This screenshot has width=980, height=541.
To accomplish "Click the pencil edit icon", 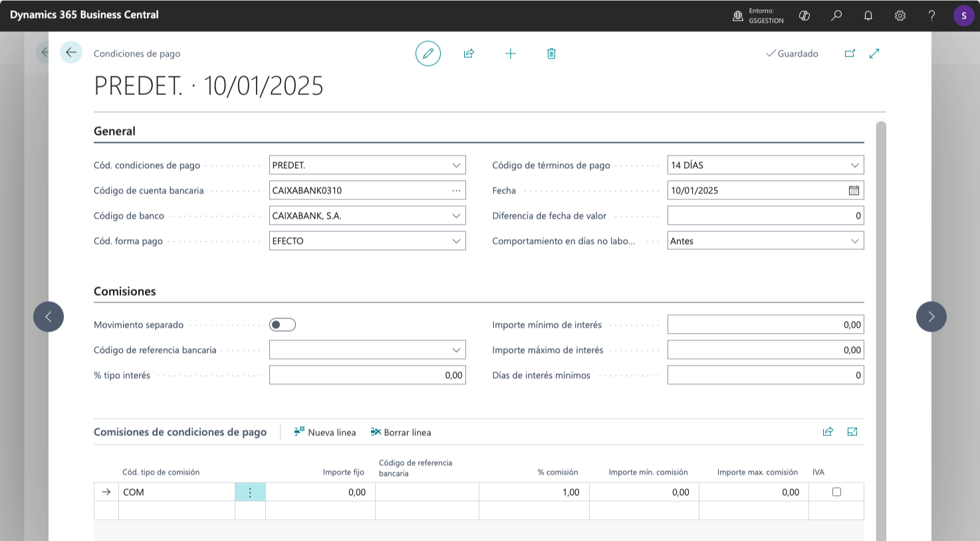I will click(x=428, y=53).
